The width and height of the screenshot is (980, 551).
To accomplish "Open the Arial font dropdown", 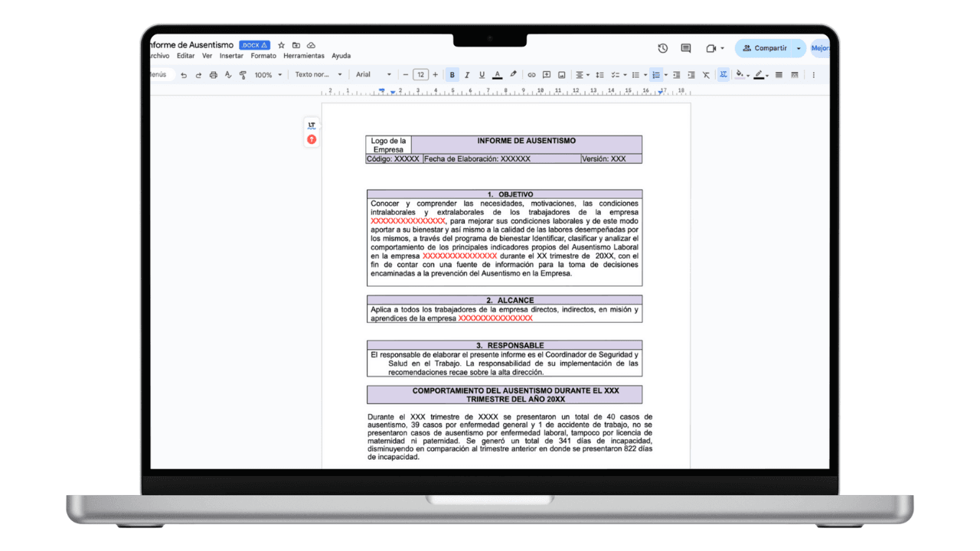I will tap(373, 74).
